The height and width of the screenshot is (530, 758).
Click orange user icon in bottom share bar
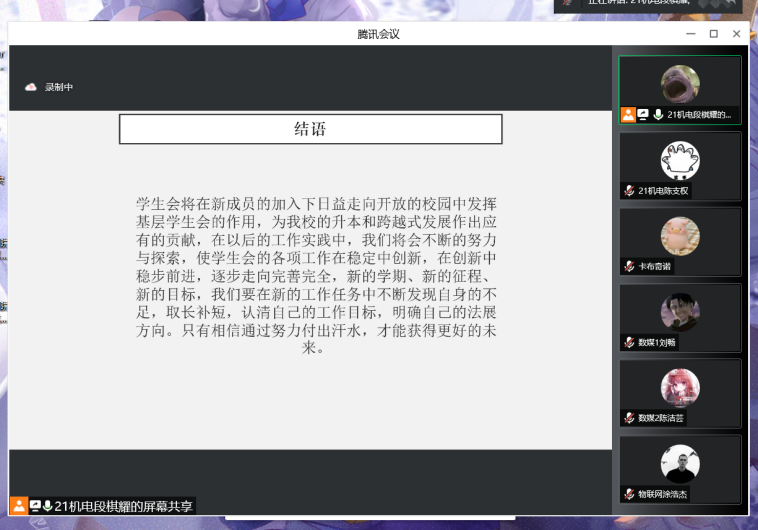click(x=18, y=505)
